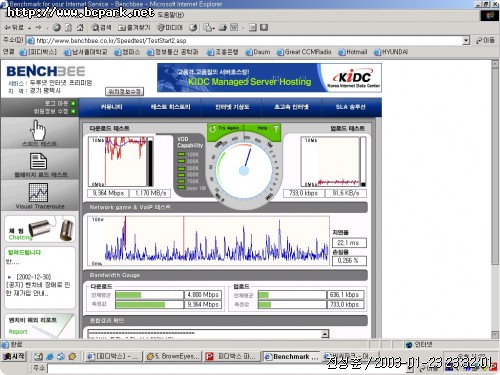
Task: Click the results text area scroll-up arrow
Action: click(x=325, y=334)
